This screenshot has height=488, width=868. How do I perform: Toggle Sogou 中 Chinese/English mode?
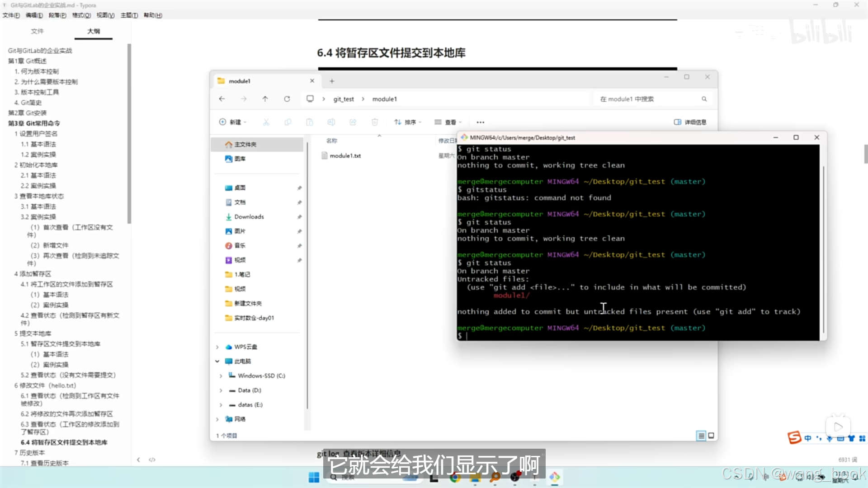coord(808,438)
